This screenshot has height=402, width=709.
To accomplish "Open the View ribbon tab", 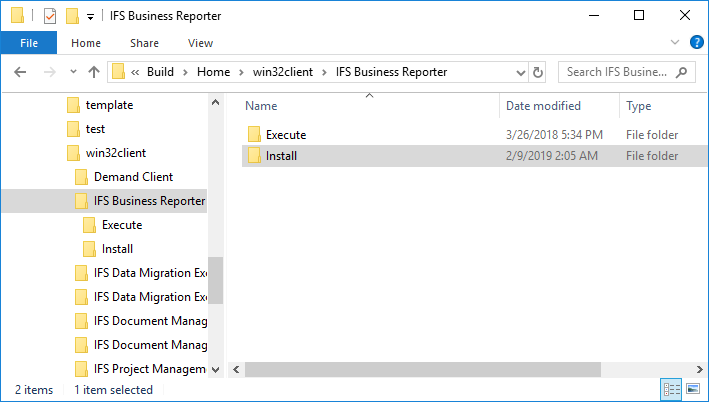I will (x=200, y=43).
